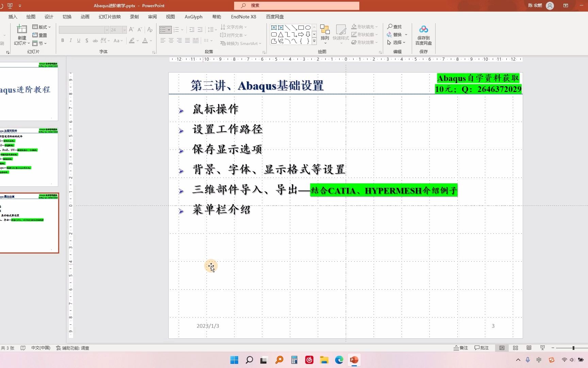Open the Comments (批注) pane
This screenshot has width=588, height=368.
point(481,348)
